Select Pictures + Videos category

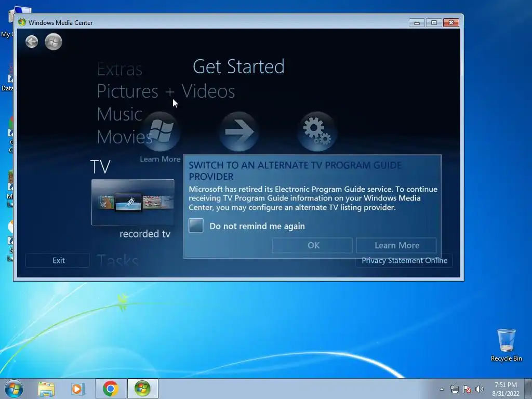click(166, 91)
